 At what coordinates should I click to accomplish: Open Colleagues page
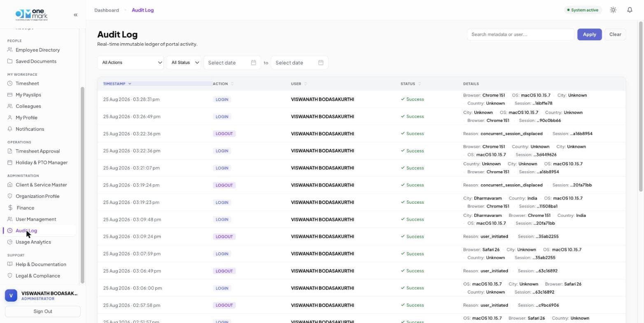tap(28, 106)
